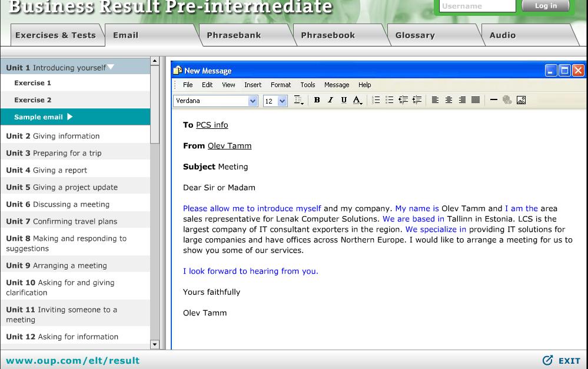Open the font size 12 dropdown
This screenshot has width=588, height=369.
(283, 101)
